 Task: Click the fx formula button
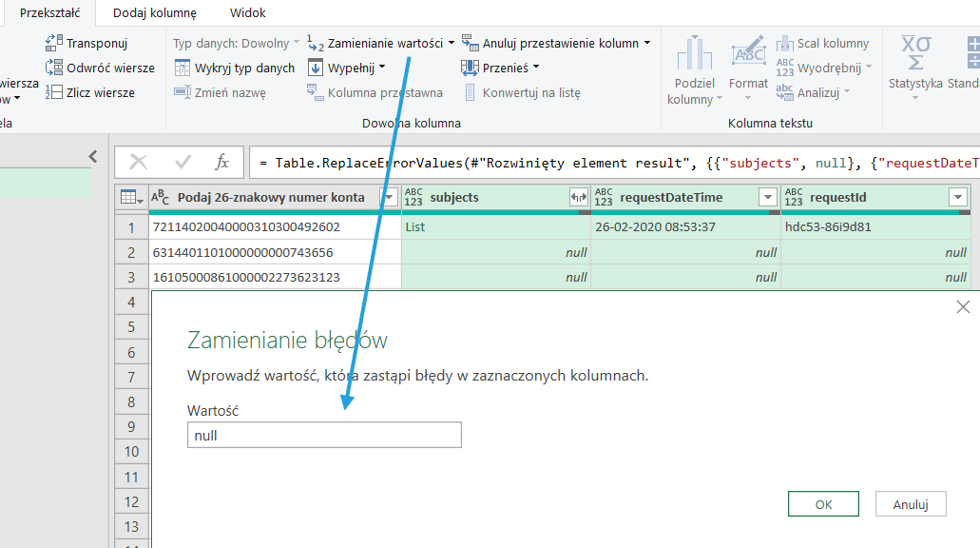221,163
